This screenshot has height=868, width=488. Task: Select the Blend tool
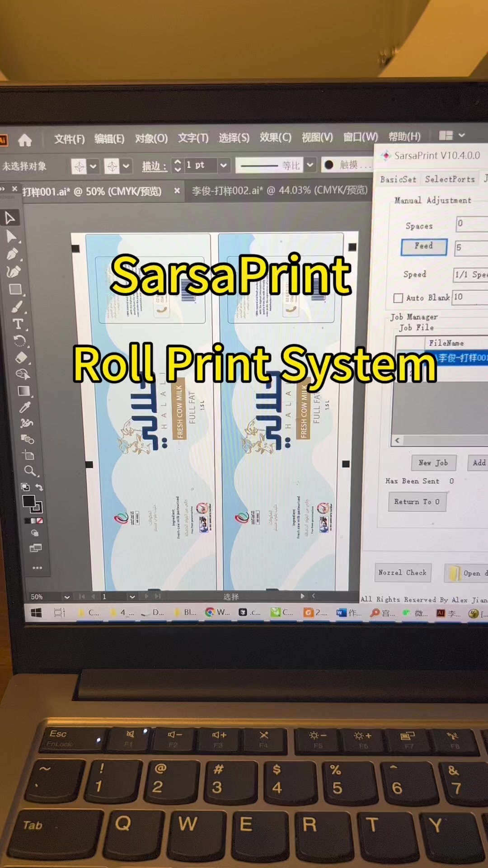click(27, 439)
